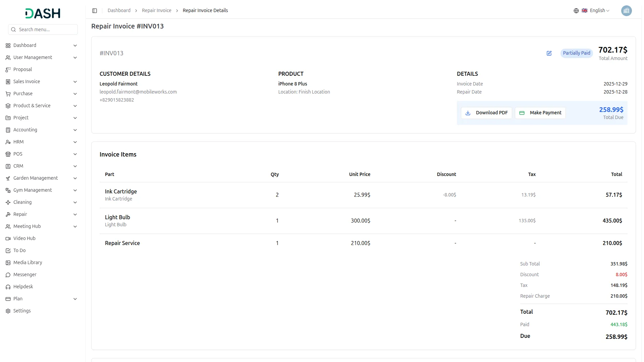Image resolution: width=644 pixels, height=362 pixels.
Task: Click the Dashboard breadcrumb link
Action: (119, 11)
